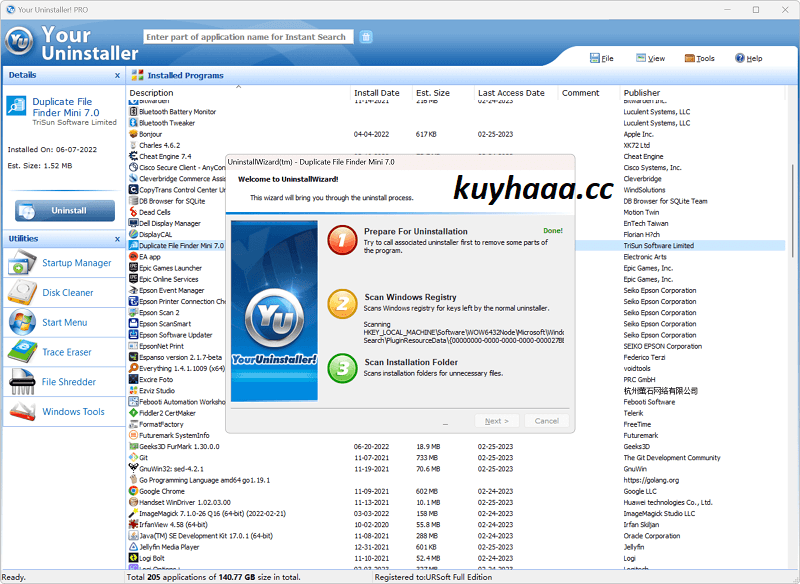
Task: Select the Excire Foto row
Action: coord(455,379)
